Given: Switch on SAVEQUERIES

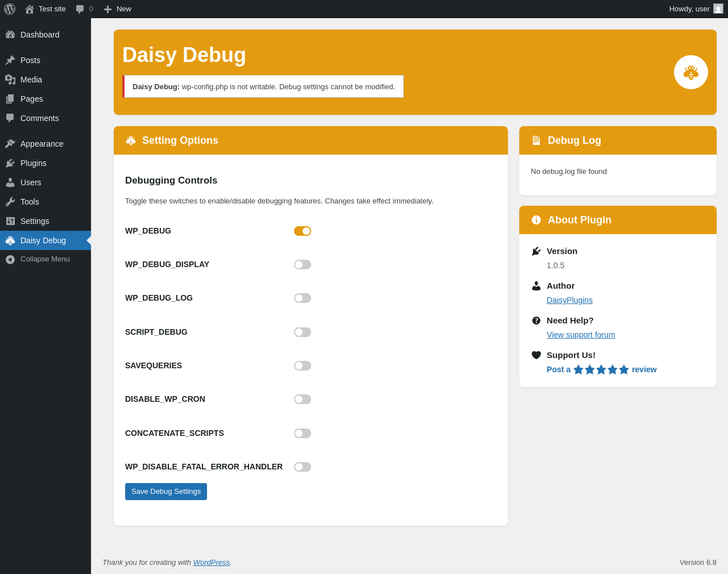Looking at the screenshot, I should [x=303, y=365].
